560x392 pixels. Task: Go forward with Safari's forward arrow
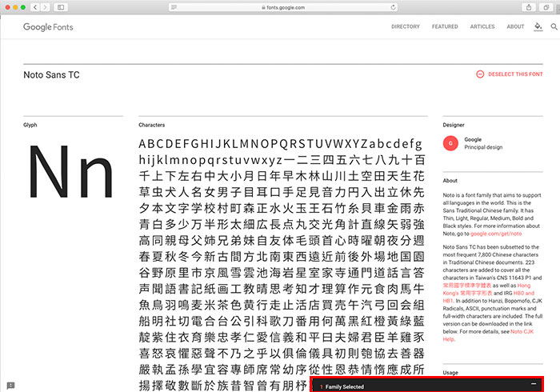point(45,7)
